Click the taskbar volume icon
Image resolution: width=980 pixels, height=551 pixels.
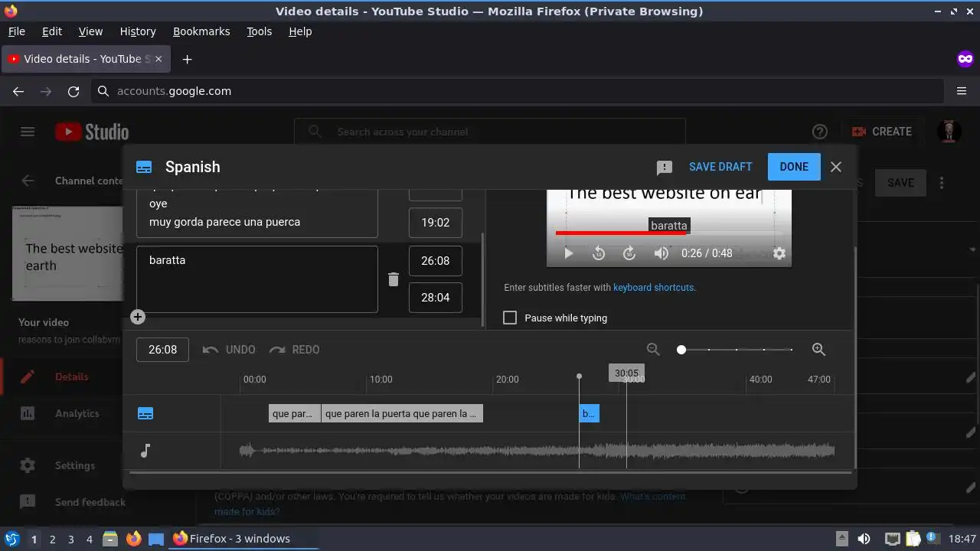coord(864,539)
